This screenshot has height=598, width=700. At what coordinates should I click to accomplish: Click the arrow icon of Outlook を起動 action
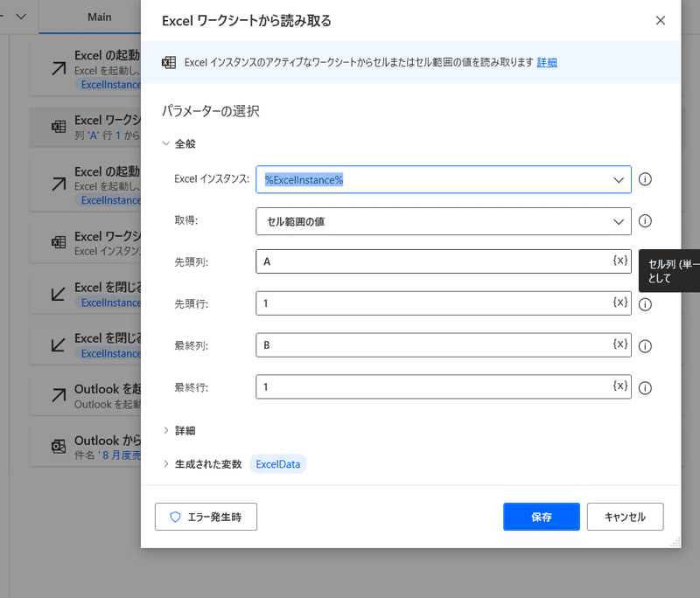[59, 395]
